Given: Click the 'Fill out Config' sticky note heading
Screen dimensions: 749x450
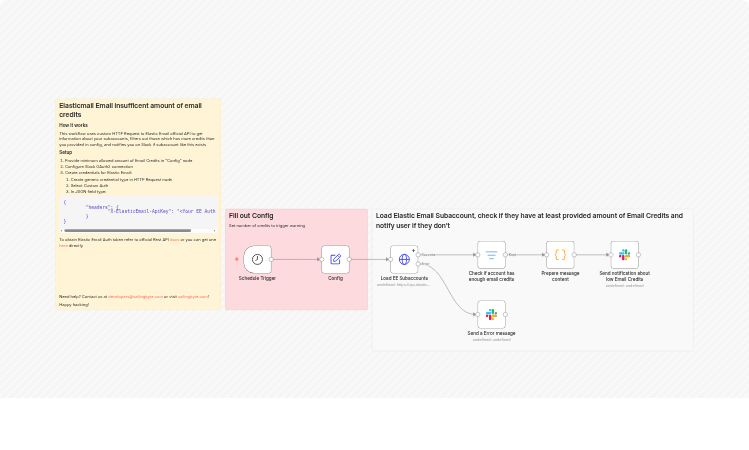Looking at the screenshot, I should [x=251, y=216].
